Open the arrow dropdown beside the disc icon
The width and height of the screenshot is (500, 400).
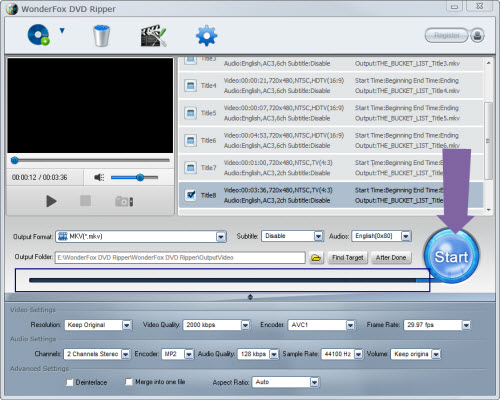coord(62,31)
